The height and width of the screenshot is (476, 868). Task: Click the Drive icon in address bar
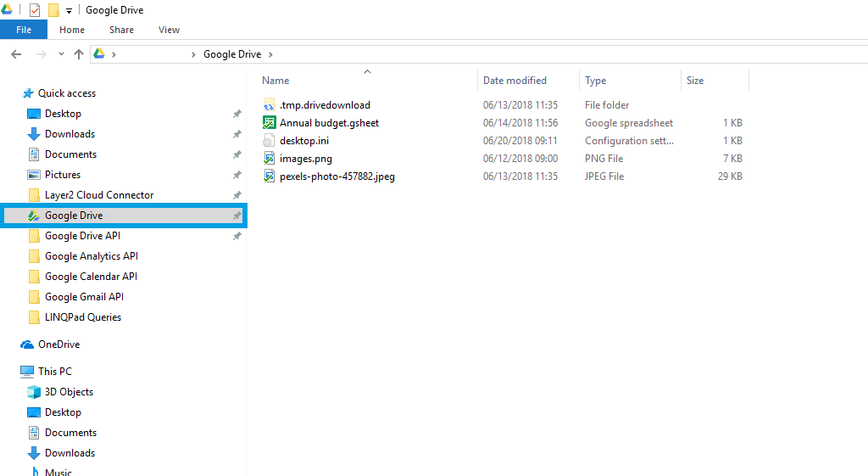click(x=99, y=53)
